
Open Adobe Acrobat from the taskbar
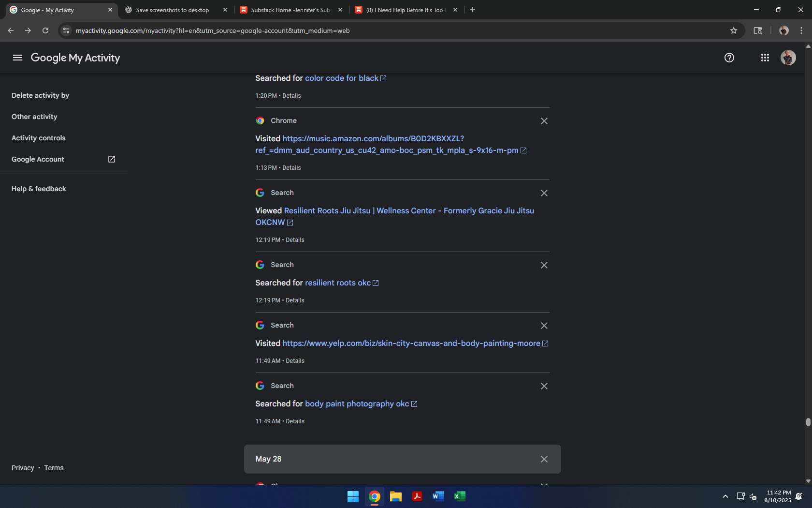click(417, 496)
